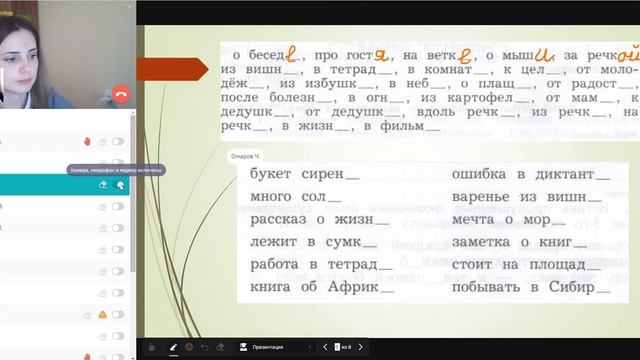Toggle the switch directly above the warning row
640x360 pixels.
point(118,293)
